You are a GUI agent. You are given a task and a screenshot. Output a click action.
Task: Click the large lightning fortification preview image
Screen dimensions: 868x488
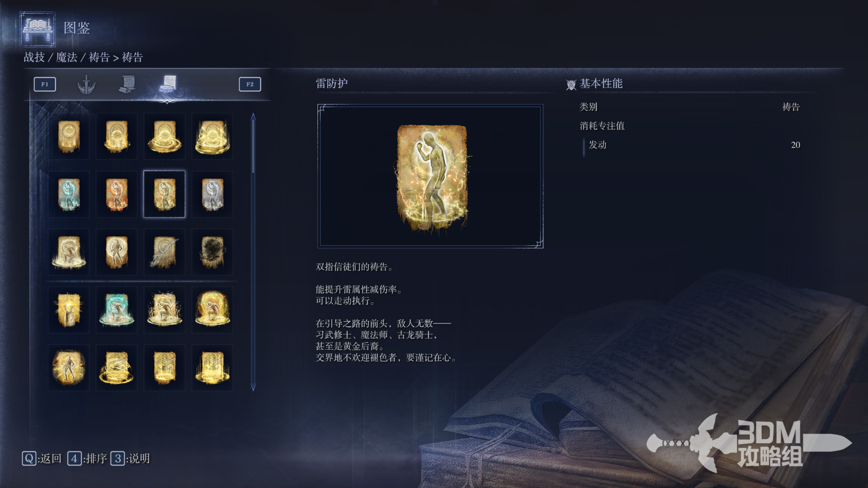[x=431, y=177]
